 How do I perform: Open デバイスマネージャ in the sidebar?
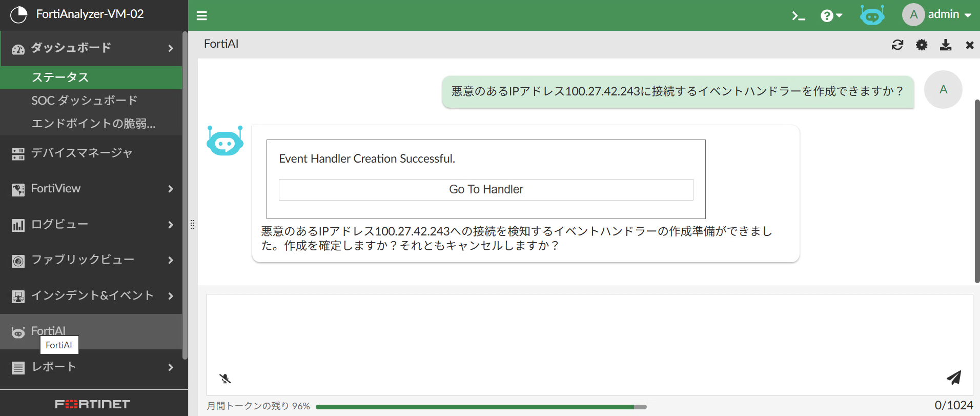coord(82,153)
